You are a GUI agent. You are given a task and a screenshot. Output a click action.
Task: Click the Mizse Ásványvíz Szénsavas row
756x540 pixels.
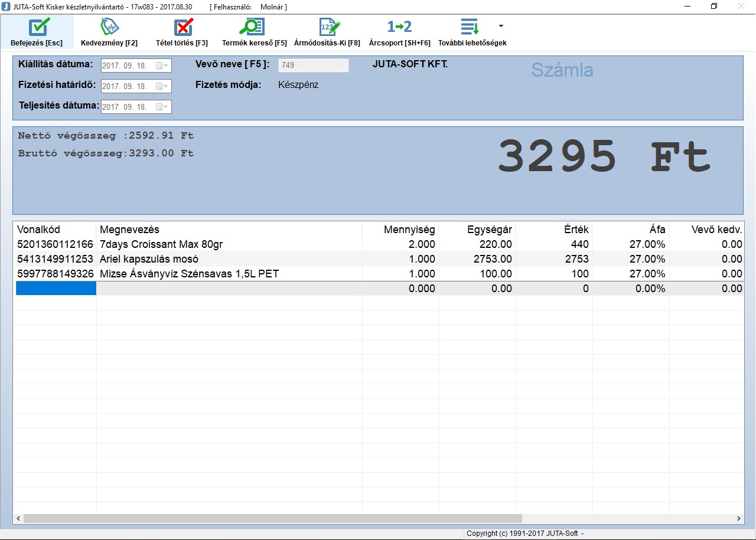[189, 274]
